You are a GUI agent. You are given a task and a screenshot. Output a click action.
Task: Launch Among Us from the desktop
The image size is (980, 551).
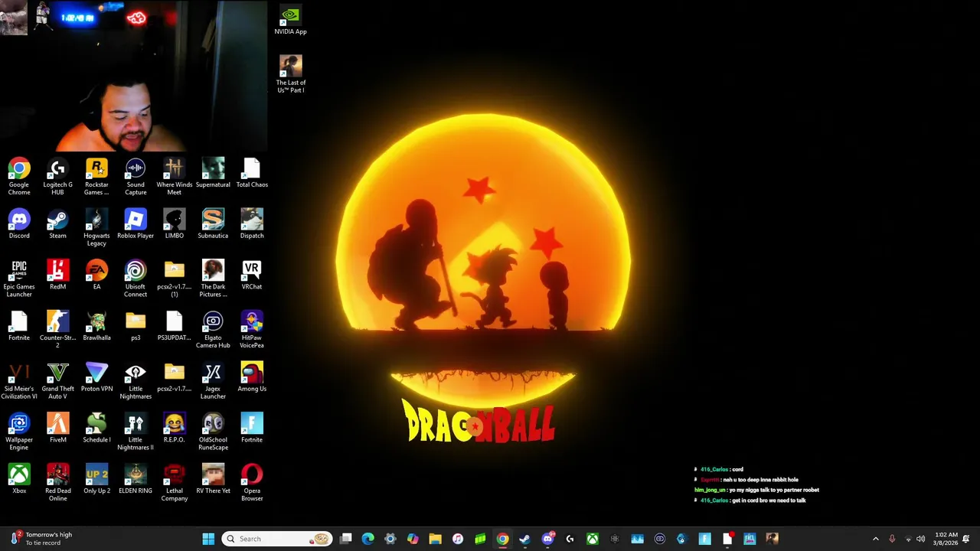coord(252,377)
